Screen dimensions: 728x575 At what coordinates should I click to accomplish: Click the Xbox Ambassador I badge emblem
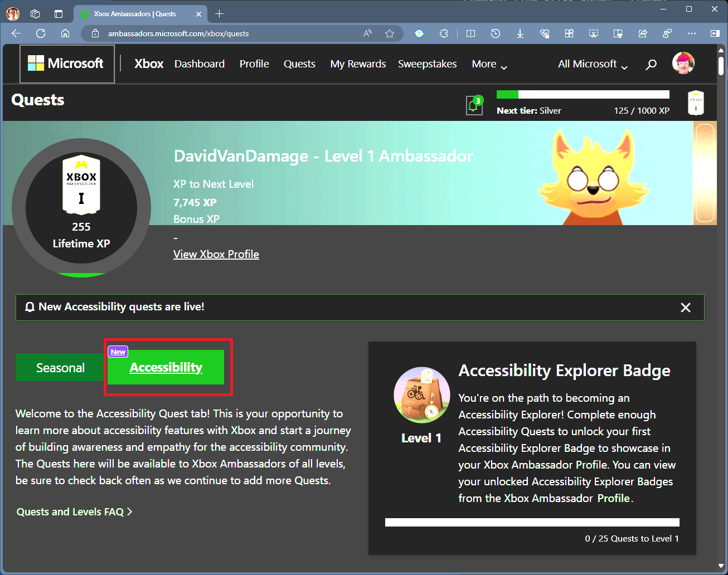click(81, 185)
